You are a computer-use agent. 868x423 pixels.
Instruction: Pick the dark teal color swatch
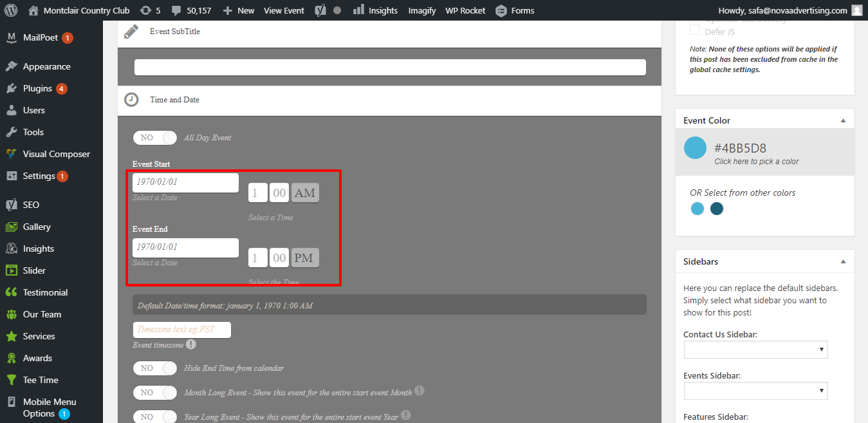pyautogui.click(x=717, y=209)
